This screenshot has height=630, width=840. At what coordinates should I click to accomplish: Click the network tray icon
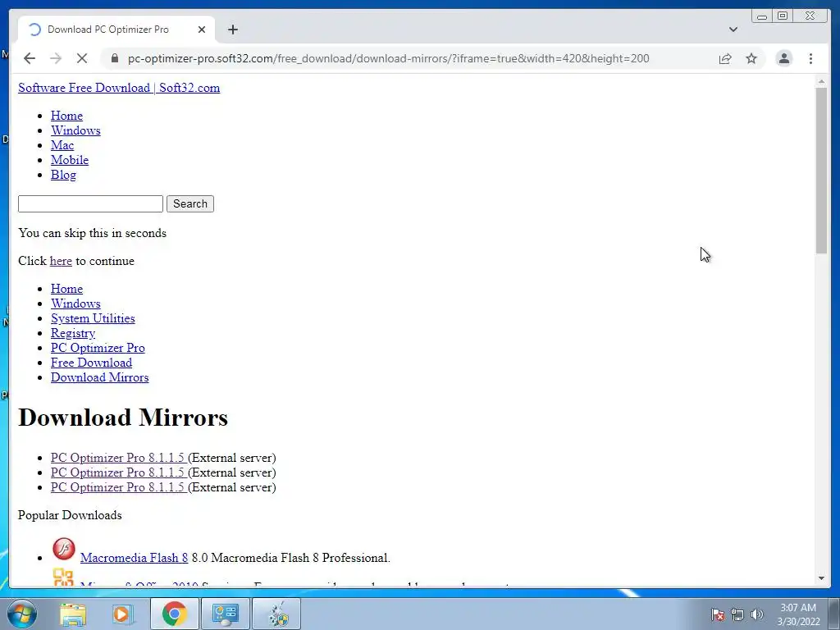737,614
